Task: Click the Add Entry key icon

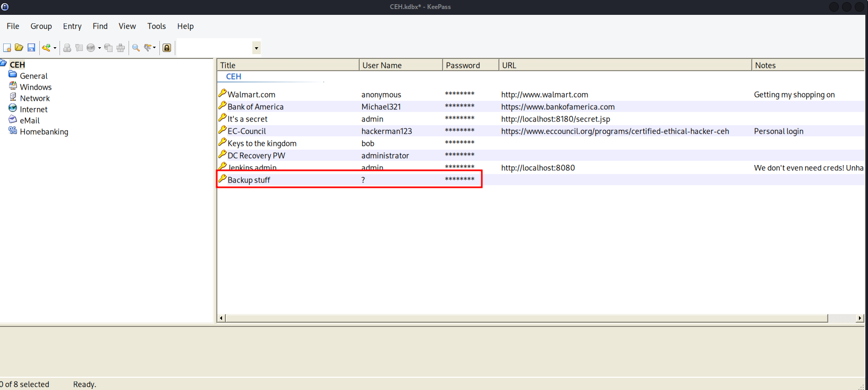Action: click(x=46, y=48)
